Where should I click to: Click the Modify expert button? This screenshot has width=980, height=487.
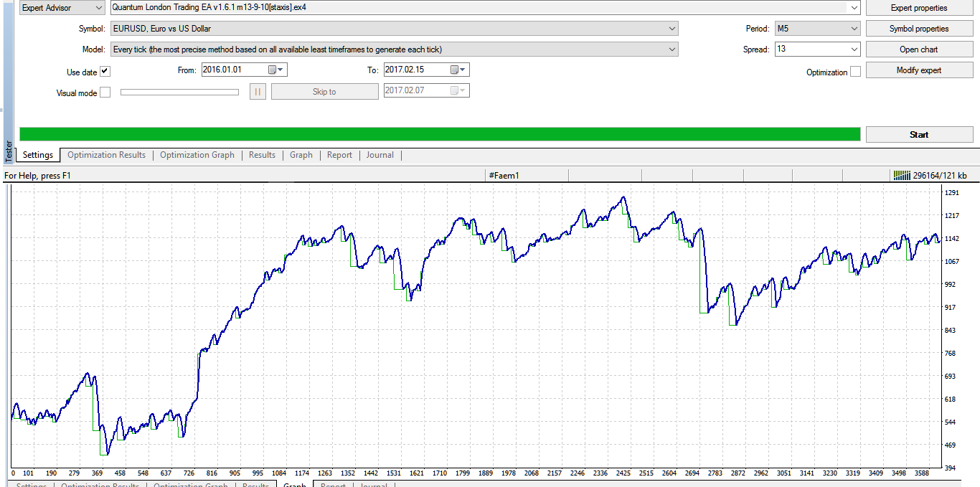tap(919, 70)
